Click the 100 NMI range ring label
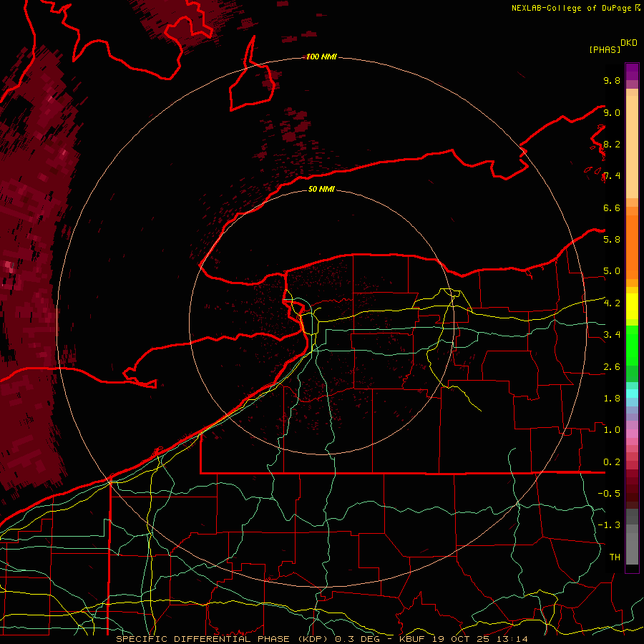Screen dimensions: 644x644 pyautogui.click(x=321, y=57)
